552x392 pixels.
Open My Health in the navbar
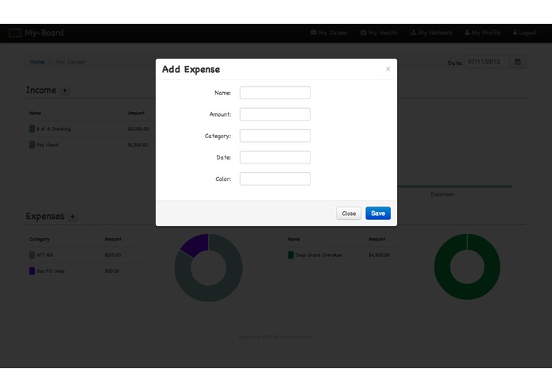(x=379, y=33)
